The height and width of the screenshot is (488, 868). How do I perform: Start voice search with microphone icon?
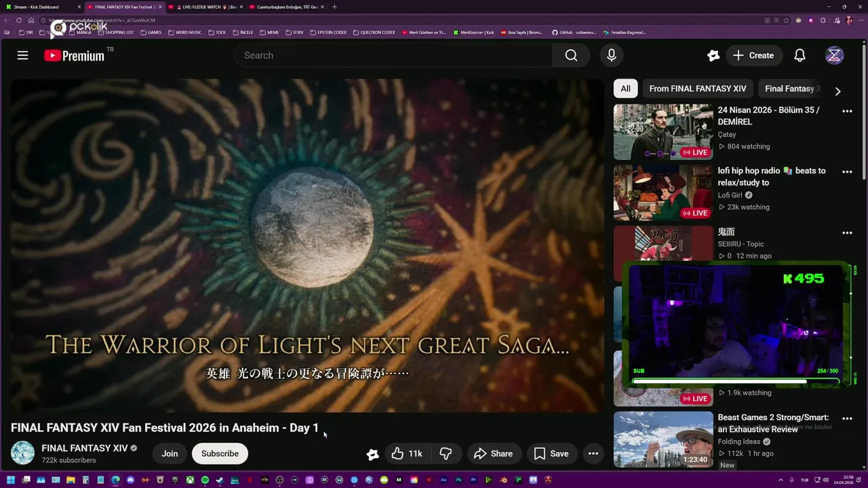point(612,56)
